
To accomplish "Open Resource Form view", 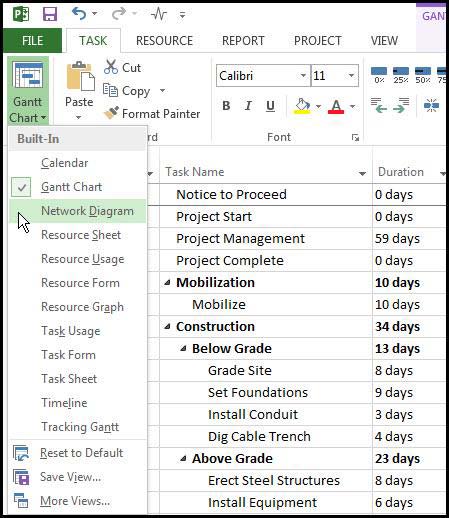I will (77, 283).
